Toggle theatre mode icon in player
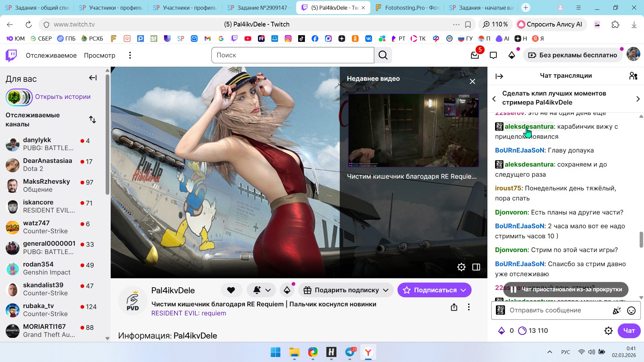 pos(476,267)
